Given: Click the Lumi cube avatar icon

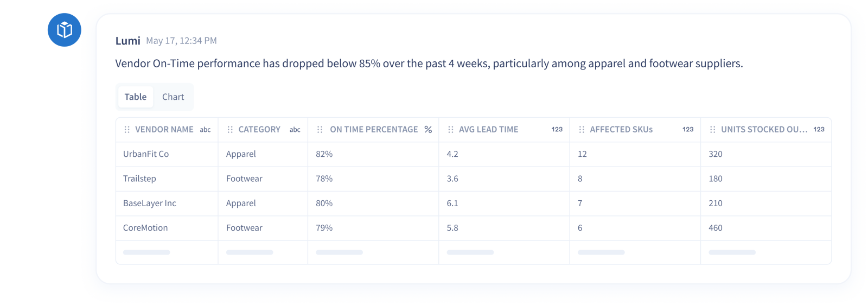Looking at the screenshot, I should [x=65, y=30].
